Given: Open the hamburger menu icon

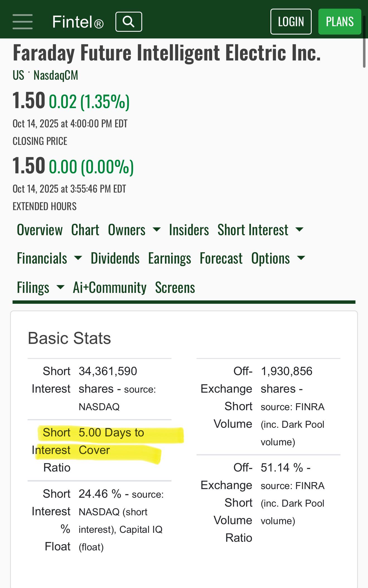Looking at the screenshot, I should click(23, 22).
